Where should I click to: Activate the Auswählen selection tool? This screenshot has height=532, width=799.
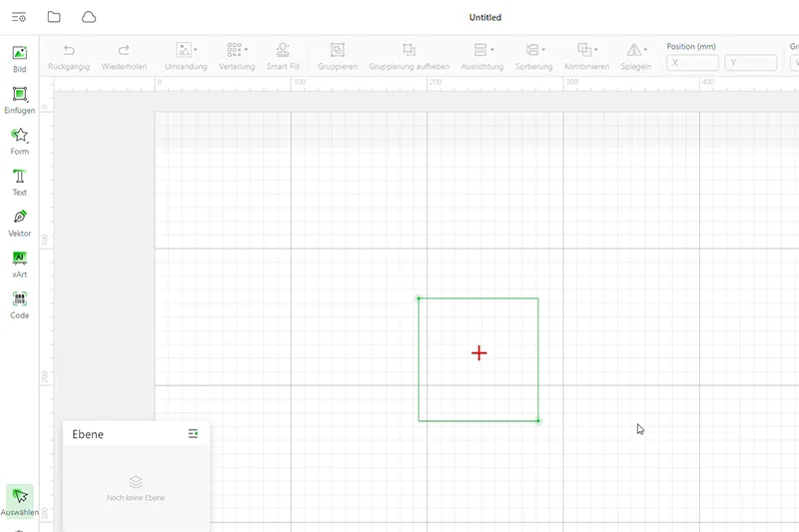[x=19, y=501]
